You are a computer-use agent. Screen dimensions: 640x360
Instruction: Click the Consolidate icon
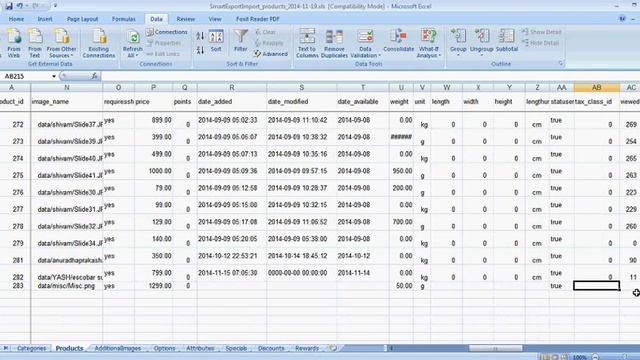point(398,40)
